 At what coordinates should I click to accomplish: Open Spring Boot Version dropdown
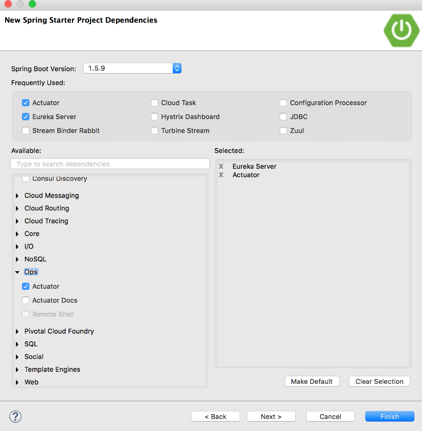point(132,68)
